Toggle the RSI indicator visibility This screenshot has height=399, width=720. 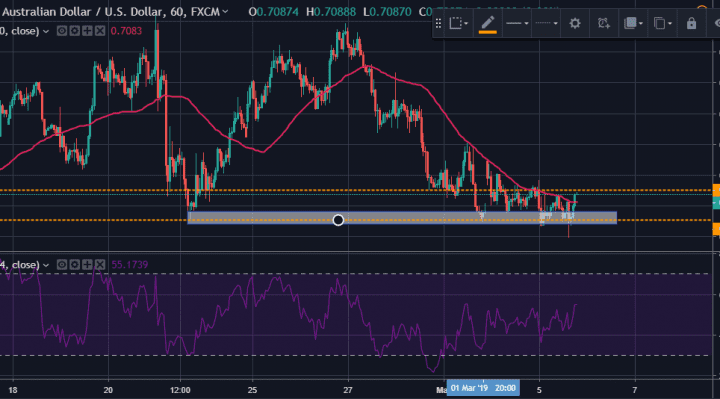tap(62, 265)
